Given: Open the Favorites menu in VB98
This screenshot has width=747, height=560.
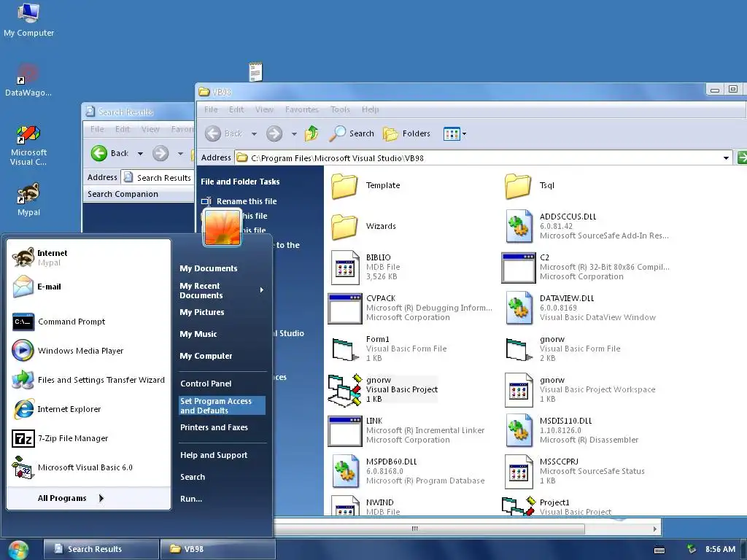Looking at the screenshot, I should [x=302, y=109].
